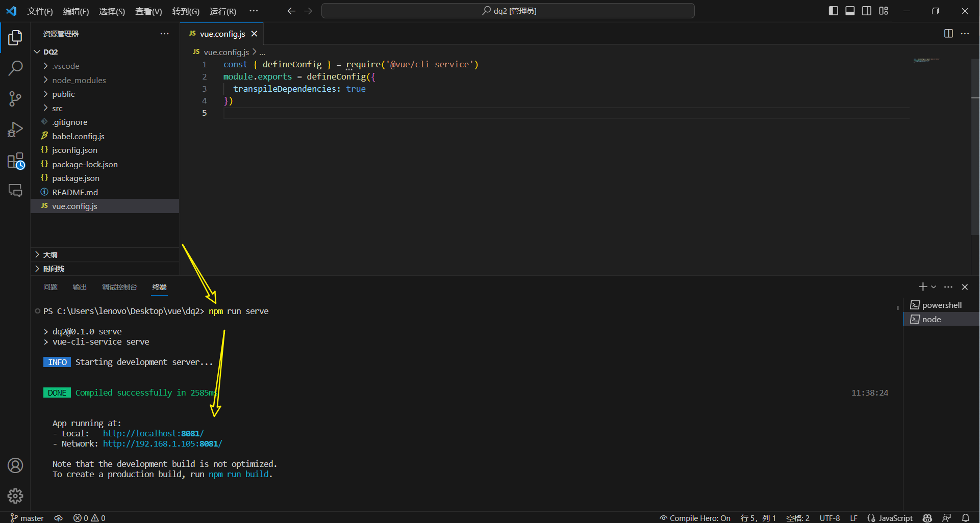Open the 转到(G) menu
This screenshot has width=980, height=523.
(x=186, y=11)
